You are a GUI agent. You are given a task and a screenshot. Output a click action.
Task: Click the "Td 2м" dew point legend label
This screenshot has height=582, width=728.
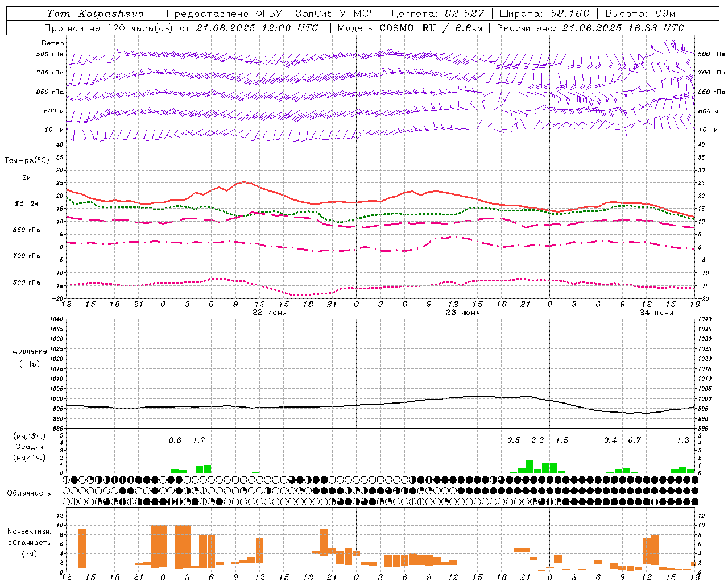[x=27, y=203]
